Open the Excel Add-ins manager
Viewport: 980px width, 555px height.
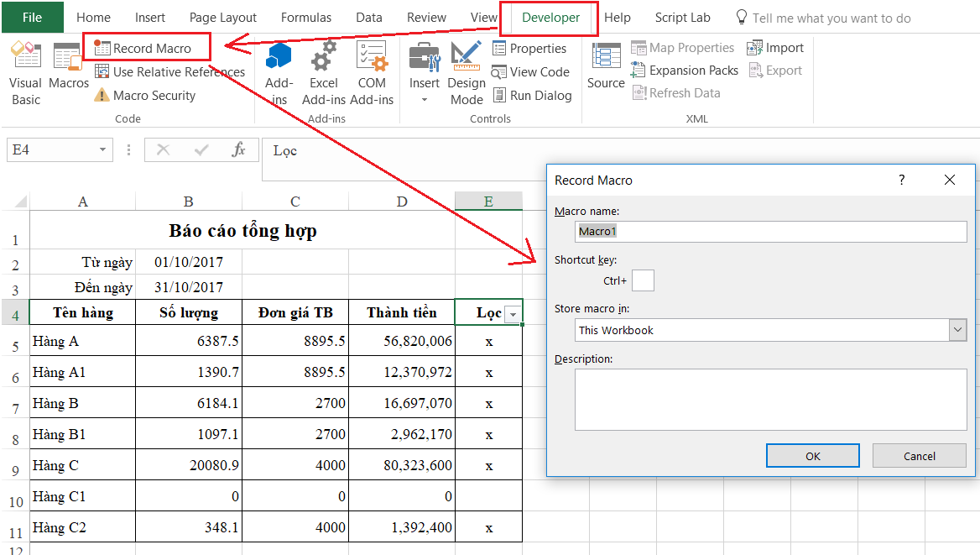click(x=323, y=74)
